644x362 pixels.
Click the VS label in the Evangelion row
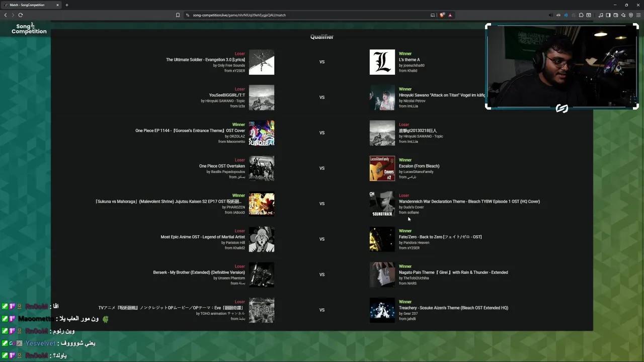(322, 62)
